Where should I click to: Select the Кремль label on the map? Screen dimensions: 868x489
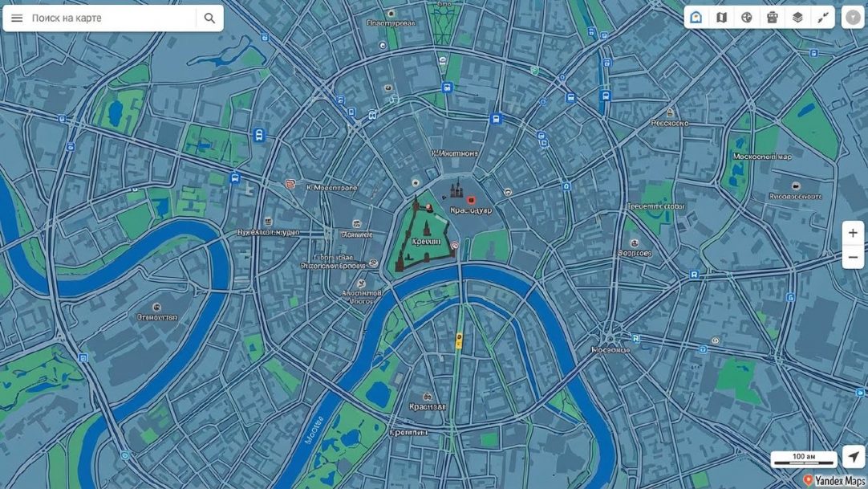tap(427, 242)
